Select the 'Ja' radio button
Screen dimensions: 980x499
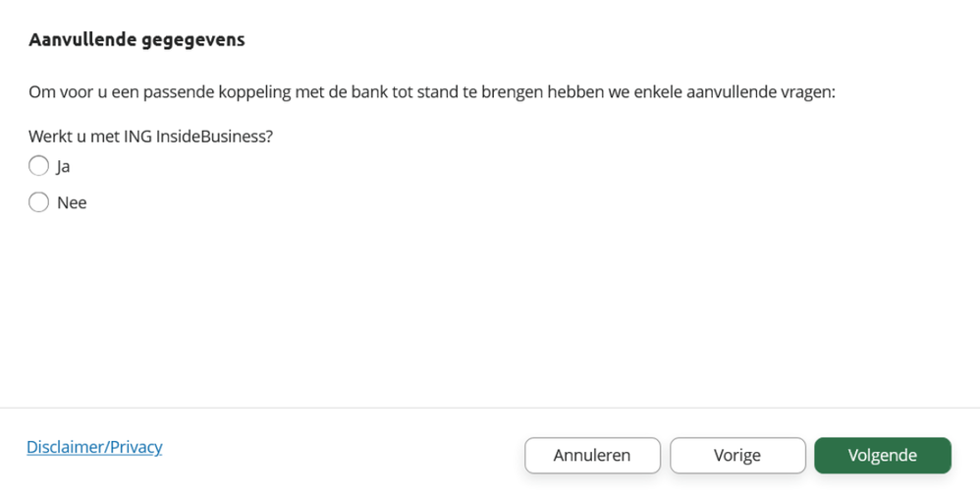pyautogui.click(x=38, y=166)
